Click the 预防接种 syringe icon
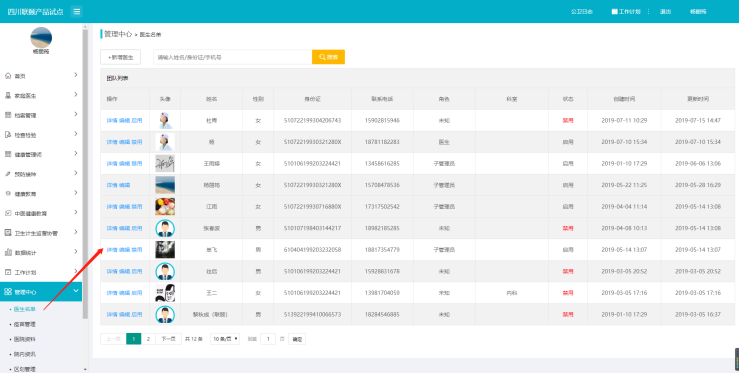The width and height of the screenshot is (740, 374). (8, 174)
